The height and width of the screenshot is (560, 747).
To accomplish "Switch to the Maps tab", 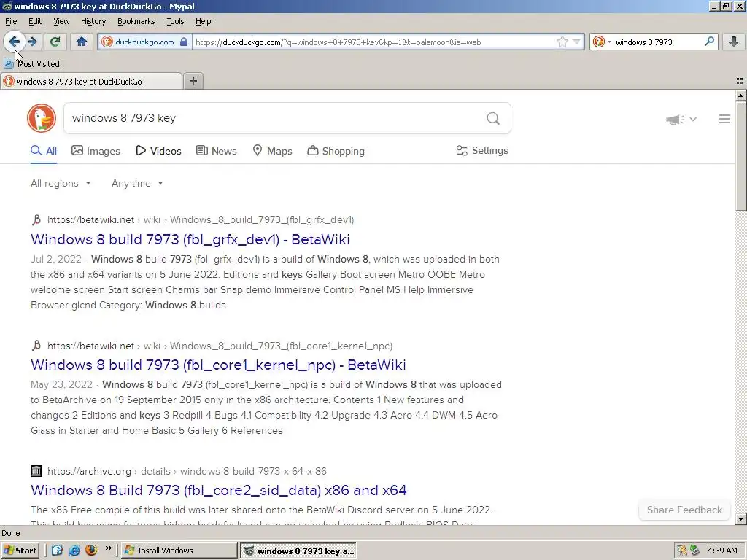I will tap(273, 151).
